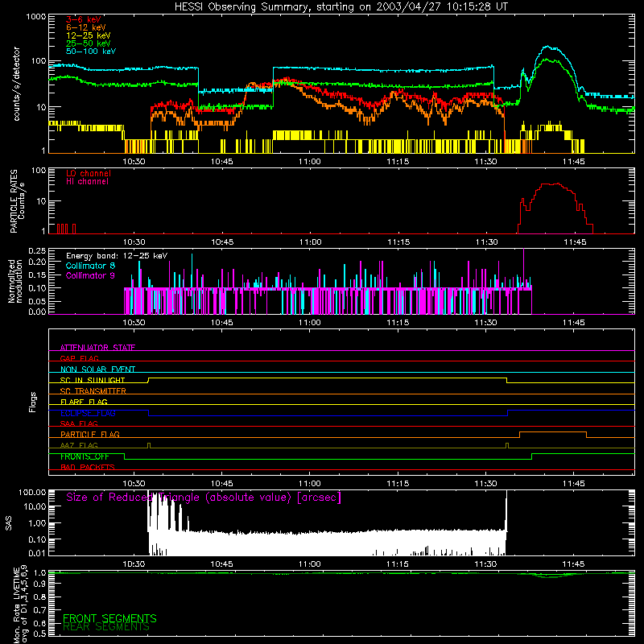Select the green 25-50 keV legend entry
Screen dimensions: 644x644
click(89, 43)
